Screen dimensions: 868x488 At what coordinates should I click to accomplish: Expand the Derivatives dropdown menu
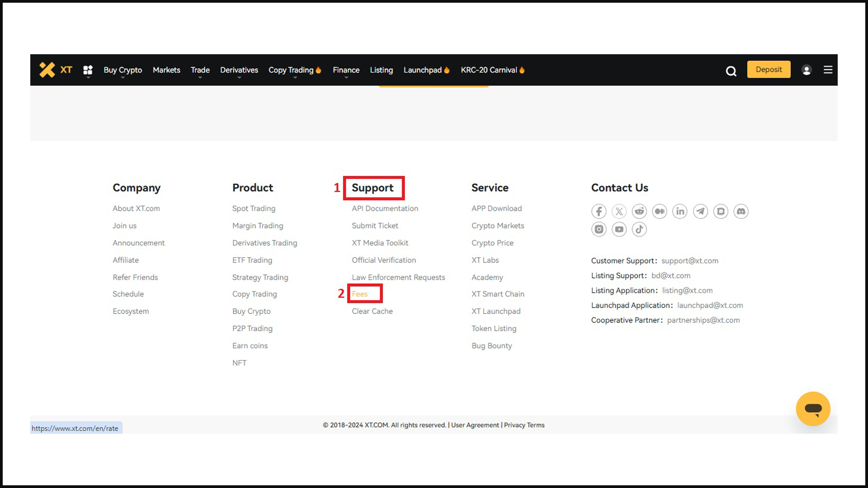click(239, 70)
